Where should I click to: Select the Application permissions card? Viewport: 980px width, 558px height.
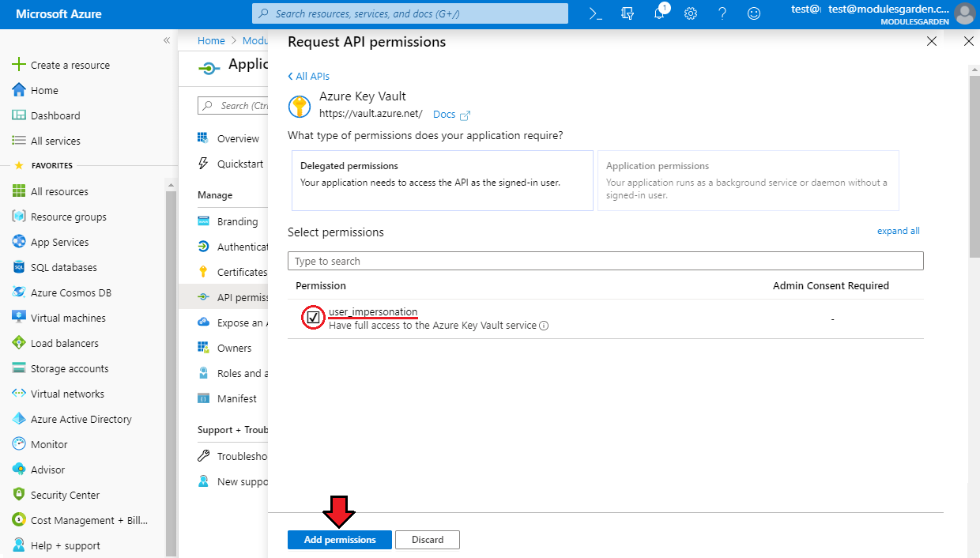click(748, 181)
